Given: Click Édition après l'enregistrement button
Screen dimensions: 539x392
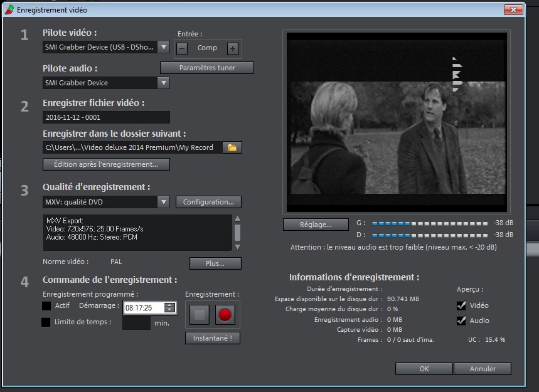Looking at the screenshot, I should click(106, 164).
